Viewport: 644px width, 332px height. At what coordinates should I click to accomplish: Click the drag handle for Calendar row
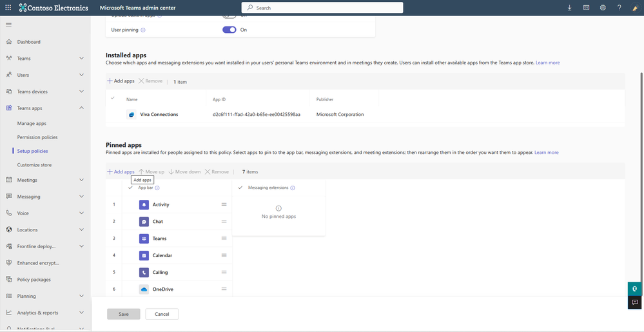pos(224,255)
